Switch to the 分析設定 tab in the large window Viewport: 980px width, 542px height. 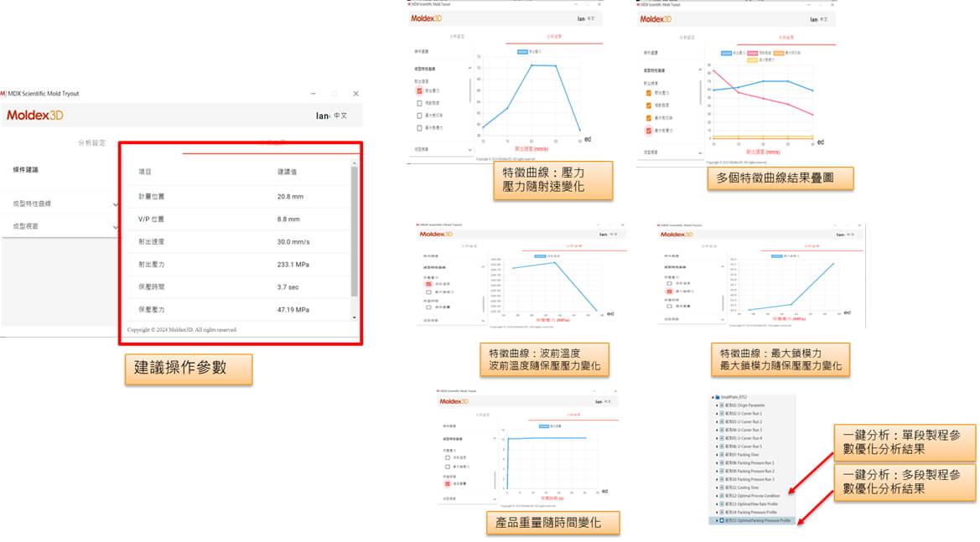tap(92, 143)
